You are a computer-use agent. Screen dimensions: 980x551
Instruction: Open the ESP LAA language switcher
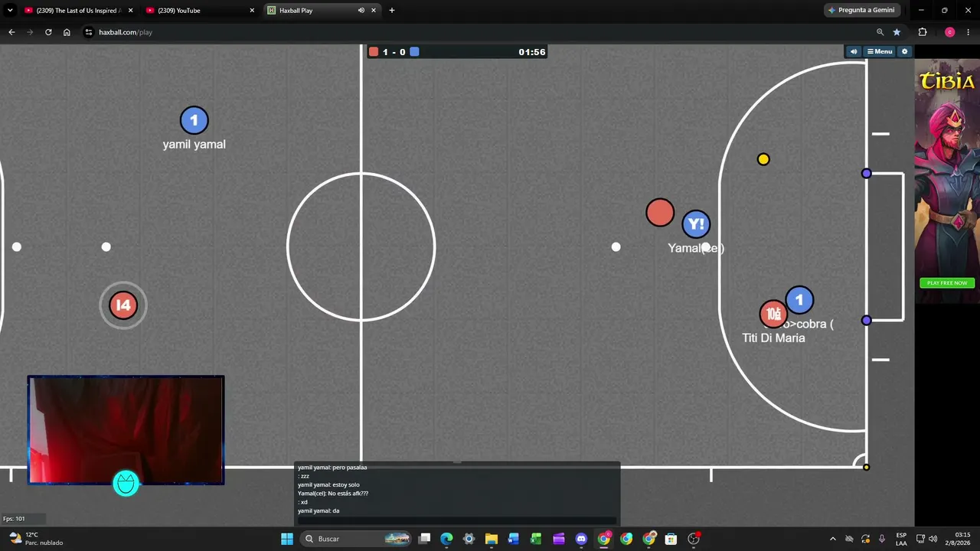pos(901,539)
